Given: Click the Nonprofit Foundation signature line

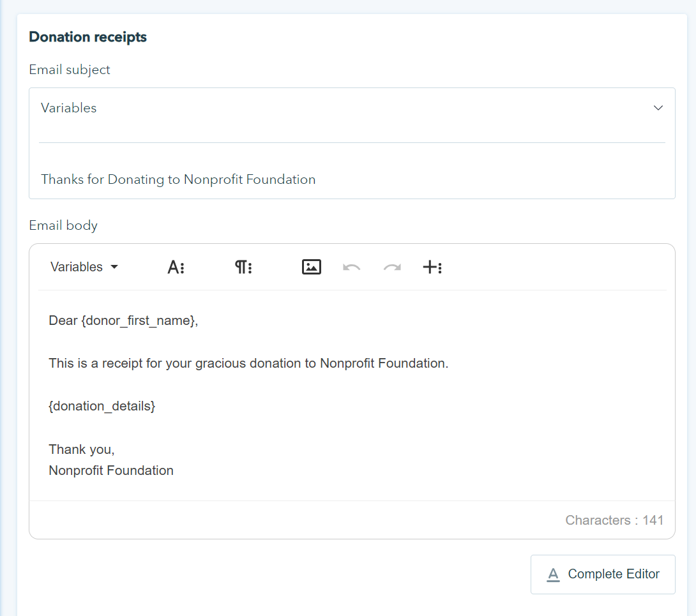Looking at the screenshot, I should [111, 470].
